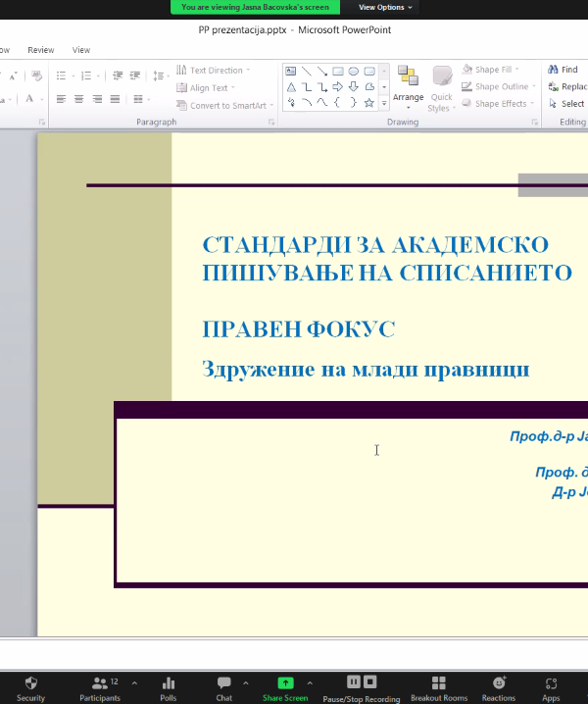
Task: Click the Apps icon
Action: pyautogui.click(x=552, y=686)
